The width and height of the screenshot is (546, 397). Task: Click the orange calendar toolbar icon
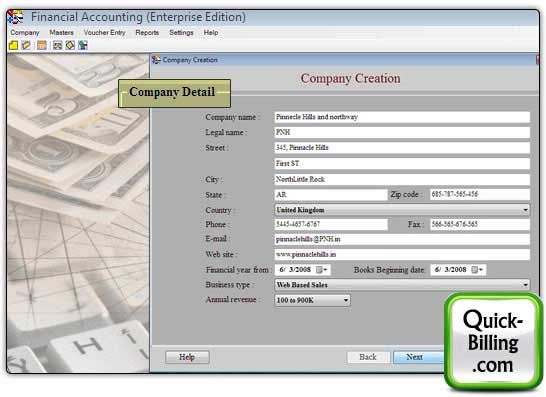pyautogui.click(x=42, y=45)
